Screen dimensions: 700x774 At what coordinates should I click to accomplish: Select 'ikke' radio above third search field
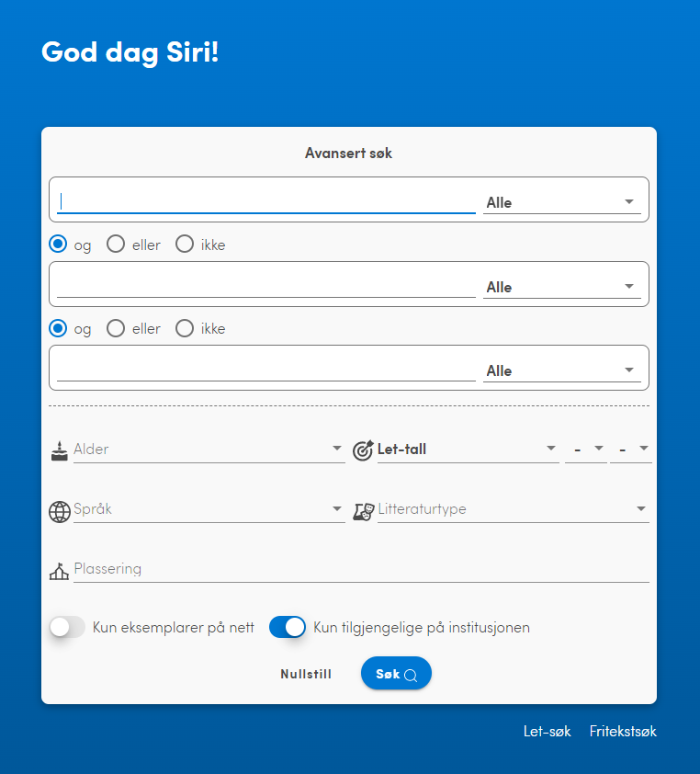[x=185, y=328]
